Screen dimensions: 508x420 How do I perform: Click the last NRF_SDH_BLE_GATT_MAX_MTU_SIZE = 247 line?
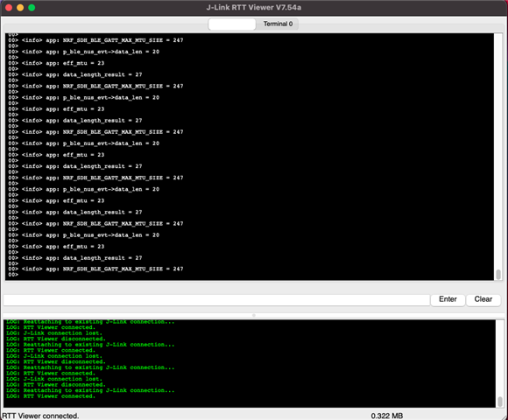(95, 269)
